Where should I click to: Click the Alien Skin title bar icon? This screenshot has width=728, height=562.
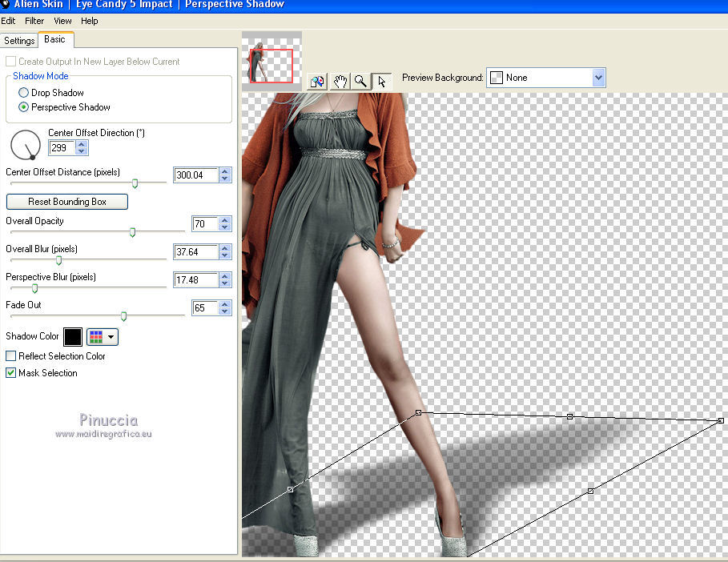click(x=6, y=4)
